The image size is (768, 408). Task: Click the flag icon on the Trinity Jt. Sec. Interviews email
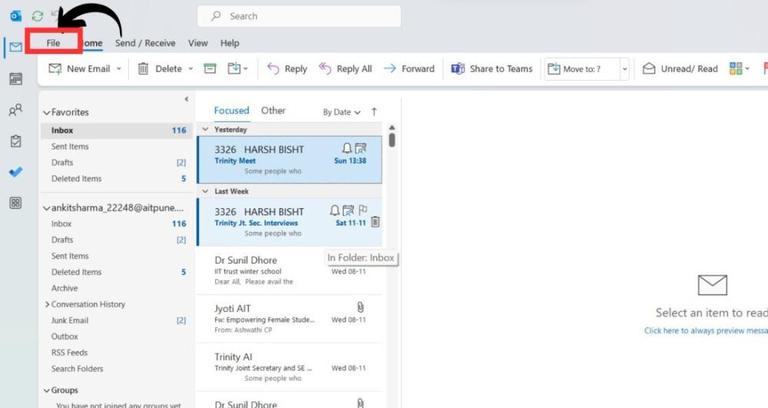point(363,210)
